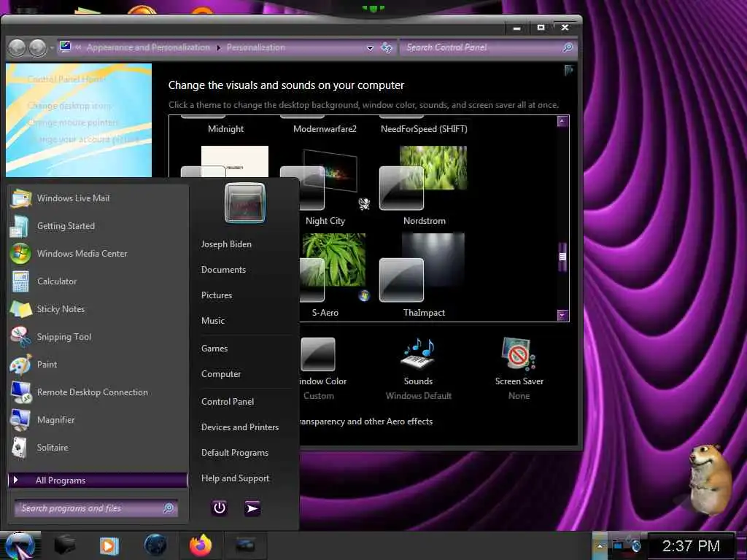Click the theme list scrollbar thumb
The width and height of the screenshot is (747, 560).
click(x=562, y=257)
